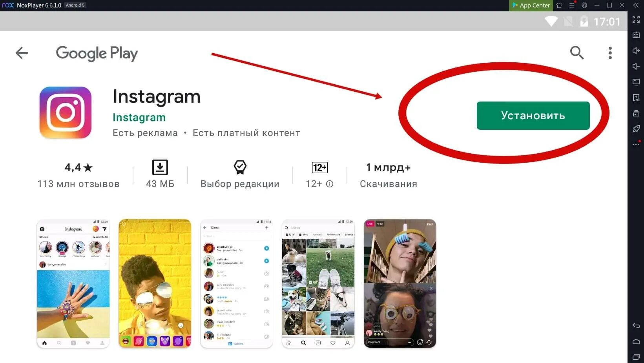
Task: Open keyboard control mapping tool
Action: (x=636, y=35)
